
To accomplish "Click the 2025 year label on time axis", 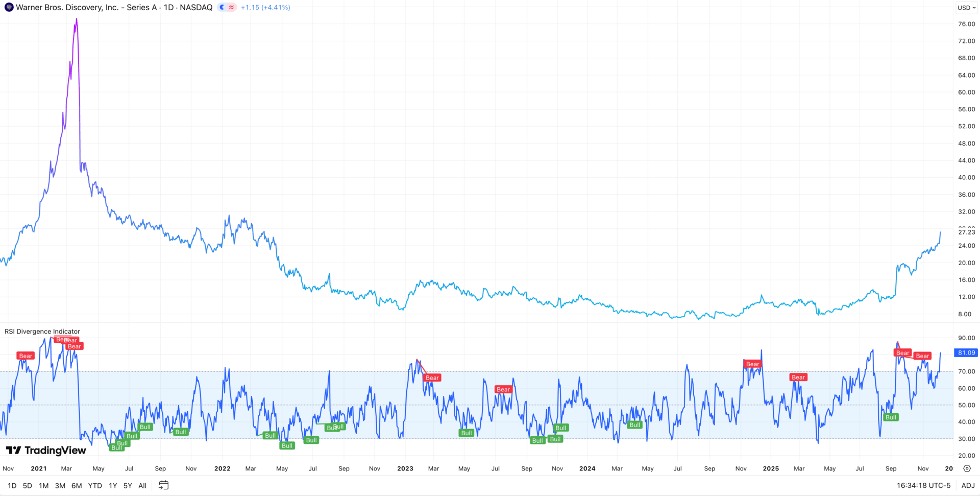I will pyautogui.click(x=771, y=468).
